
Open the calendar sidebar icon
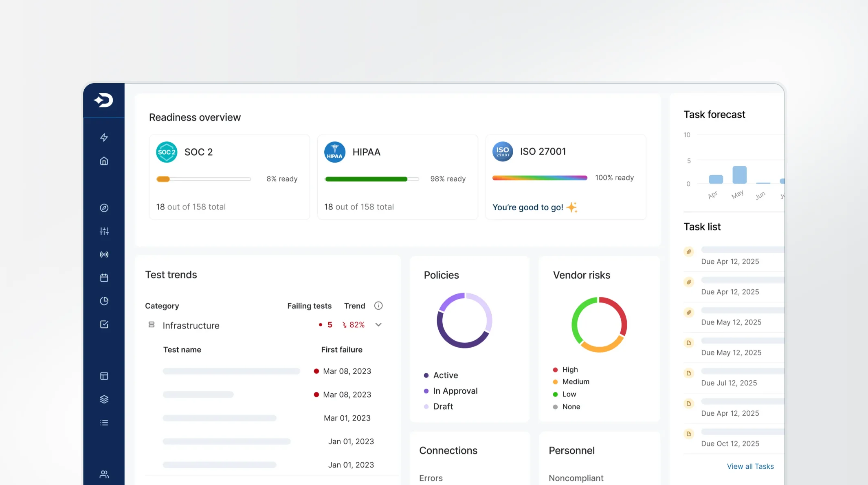pyautogui.click(x=104, y=278)
